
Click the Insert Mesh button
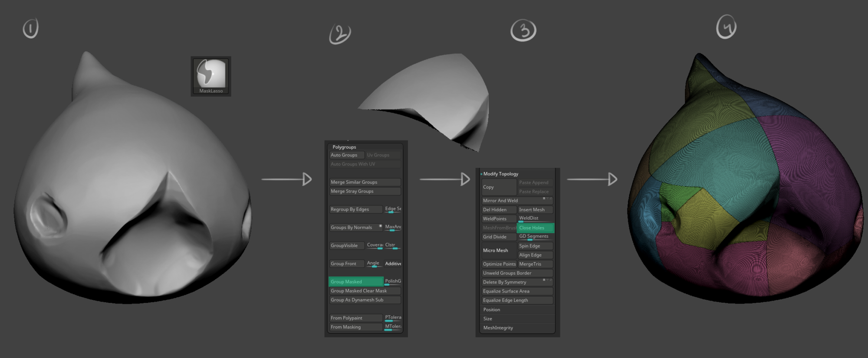[536, 210]
